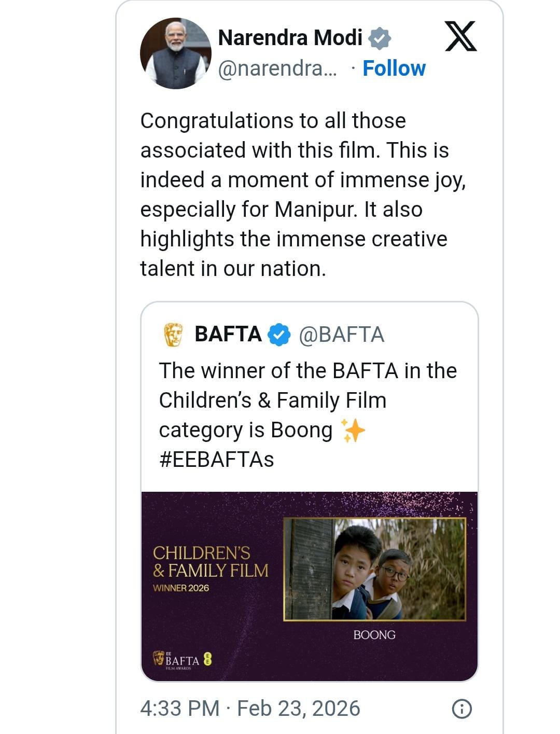Click BAFTA's blue verified checkmark

tap(279, 335)
